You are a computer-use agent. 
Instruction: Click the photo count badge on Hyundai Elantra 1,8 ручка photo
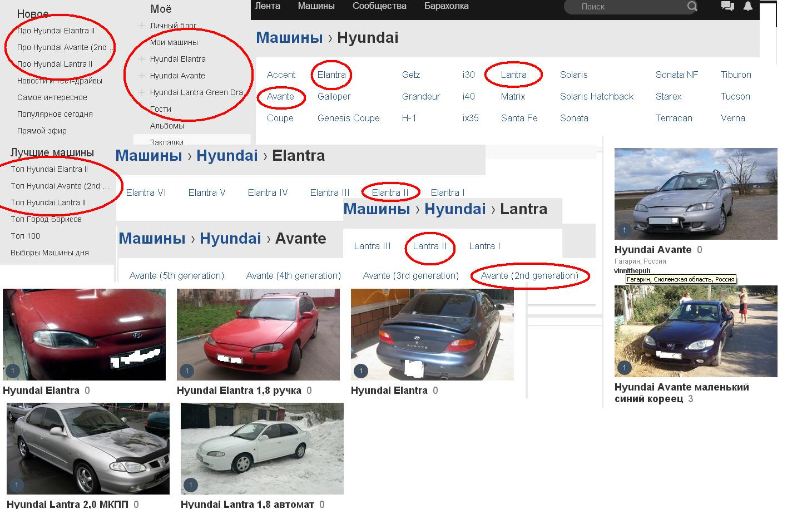point(186,371)
